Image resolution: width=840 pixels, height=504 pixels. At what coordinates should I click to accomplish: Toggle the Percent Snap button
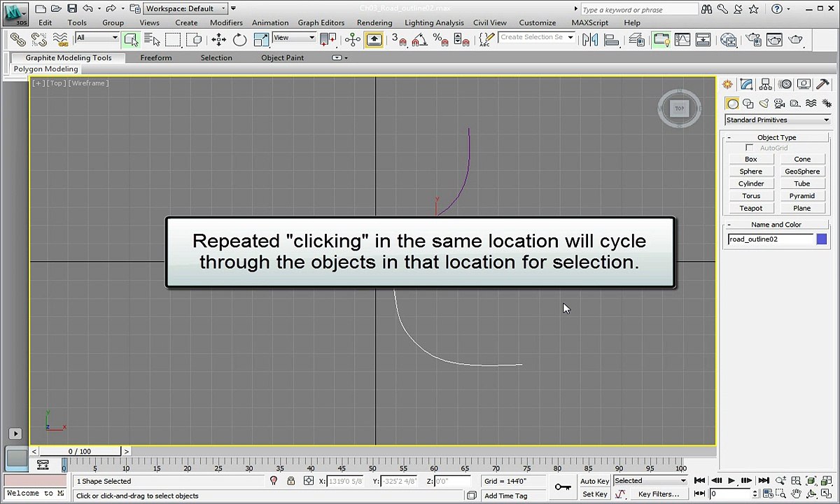point(440,39)
